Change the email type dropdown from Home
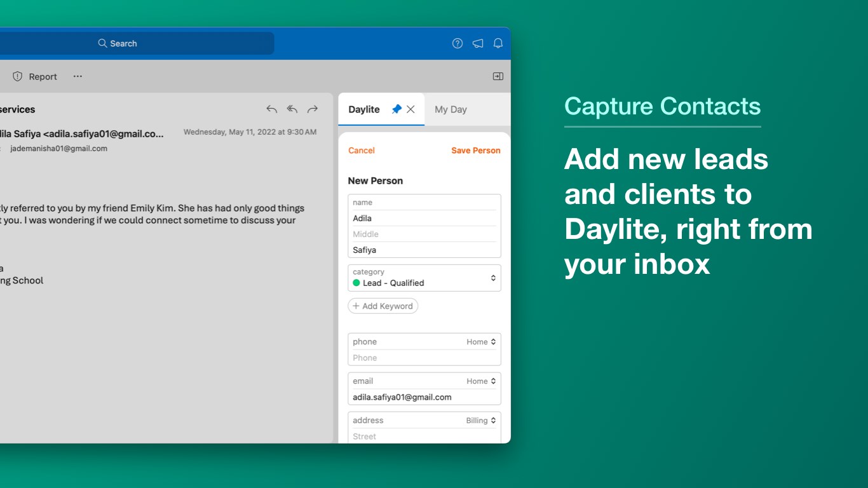Screen dimensions: 868x488 point(481,381)
